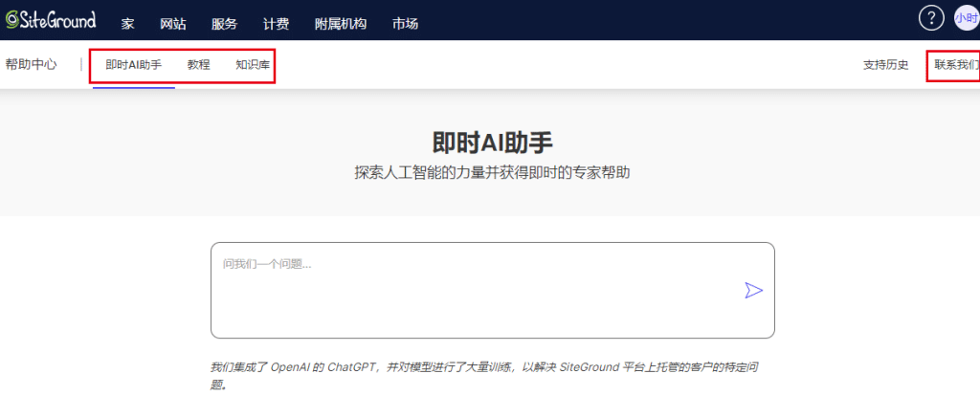Click the SiteGround logo

point(51,19)
